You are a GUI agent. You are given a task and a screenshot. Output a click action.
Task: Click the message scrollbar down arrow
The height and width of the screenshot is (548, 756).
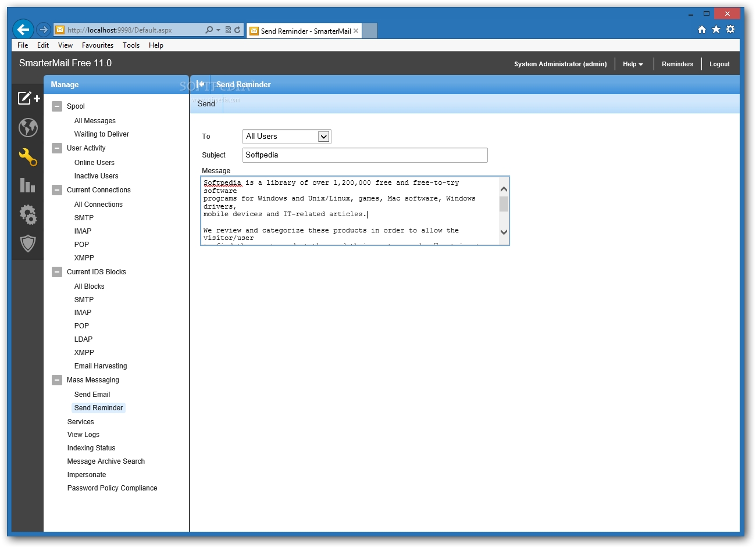(504, 232)
